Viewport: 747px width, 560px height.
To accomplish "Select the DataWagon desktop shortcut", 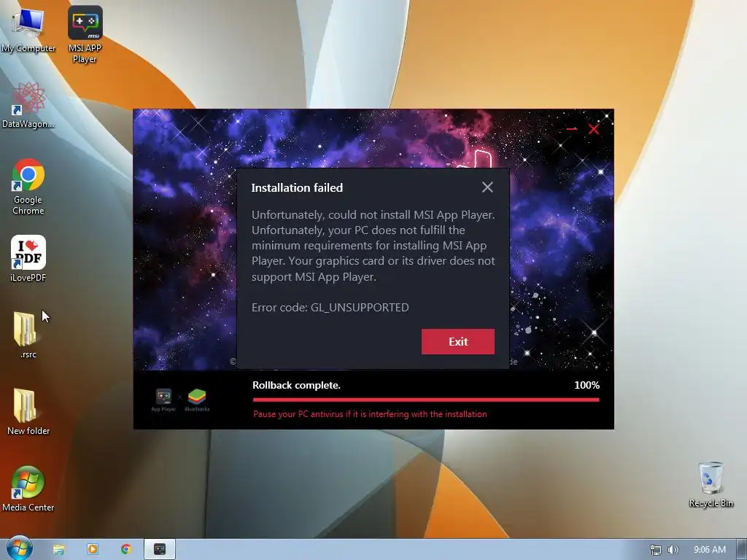I will click(x=28, y=105).
